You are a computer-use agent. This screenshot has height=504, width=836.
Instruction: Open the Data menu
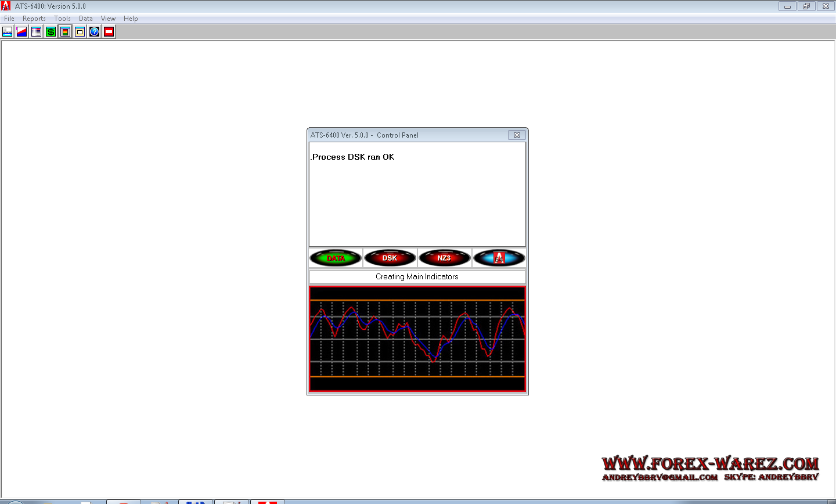(x=86, y=19)
